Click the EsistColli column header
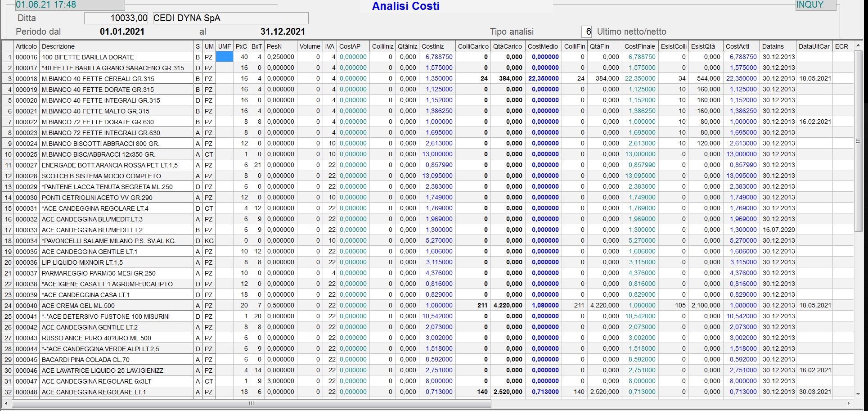Viewport: 868px width, 411px height. [x=673, y=46]
